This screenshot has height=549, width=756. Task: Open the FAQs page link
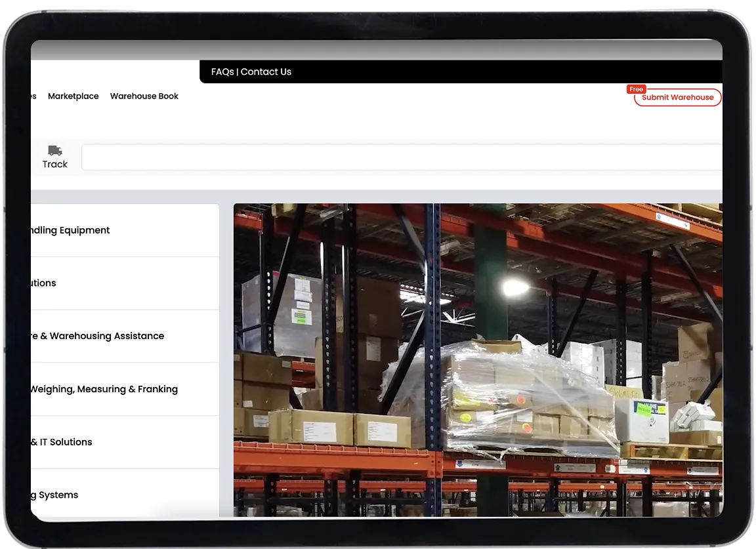[222, 72]
